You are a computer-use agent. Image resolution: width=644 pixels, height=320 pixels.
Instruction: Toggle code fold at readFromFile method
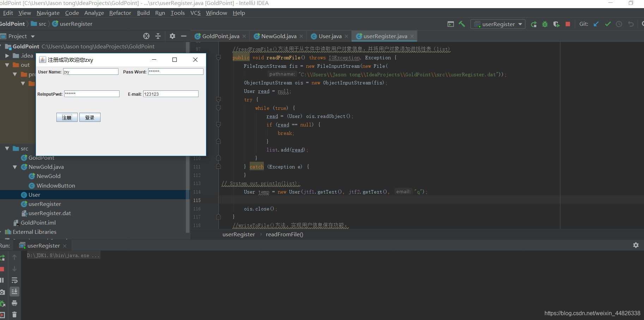(218, 57)
